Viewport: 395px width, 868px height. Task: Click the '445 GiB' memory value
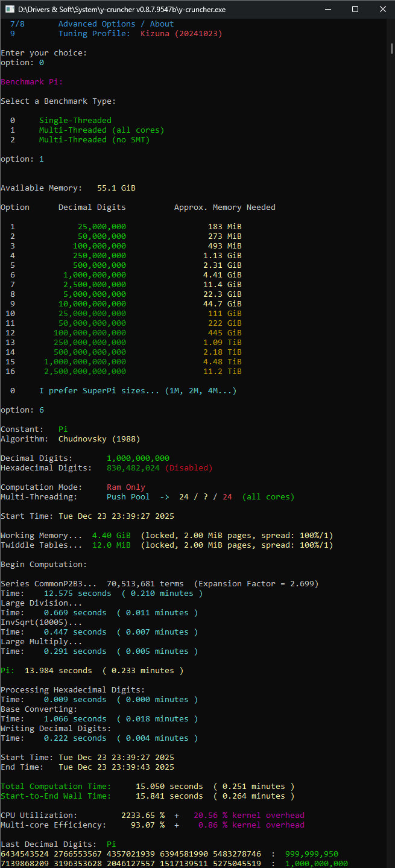click(x=224, y=333)
